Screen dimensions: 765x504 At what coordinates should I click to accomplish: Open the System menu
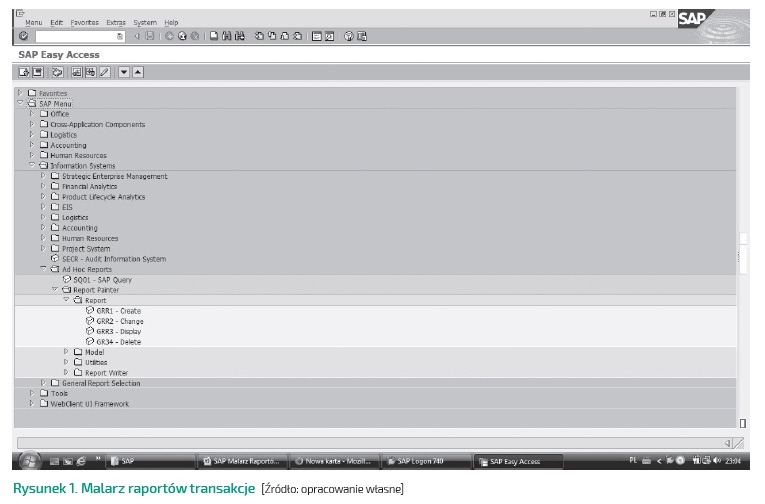[145, 22]
